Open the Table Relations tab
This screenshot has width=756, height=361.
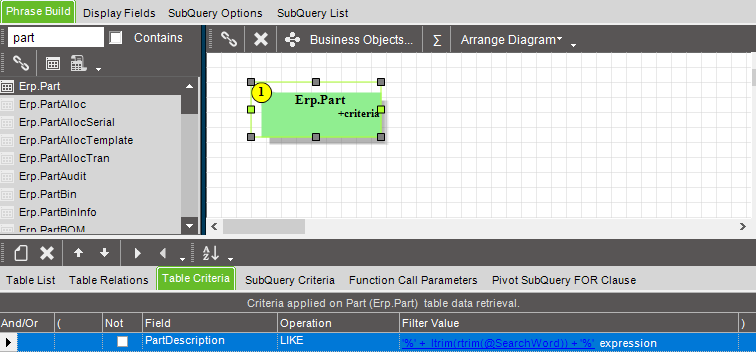click(x=108, y=280)
